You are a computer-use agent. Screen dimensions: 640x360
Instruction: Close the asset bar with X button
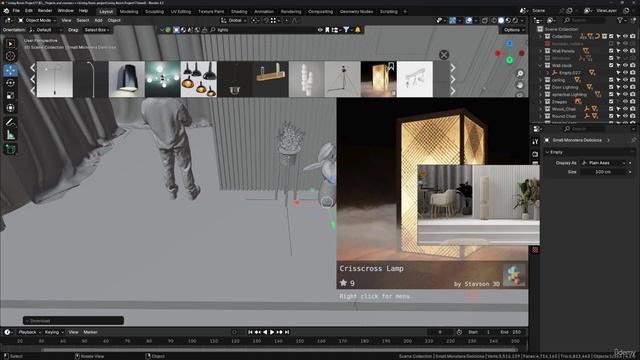[x=444, y=55]
